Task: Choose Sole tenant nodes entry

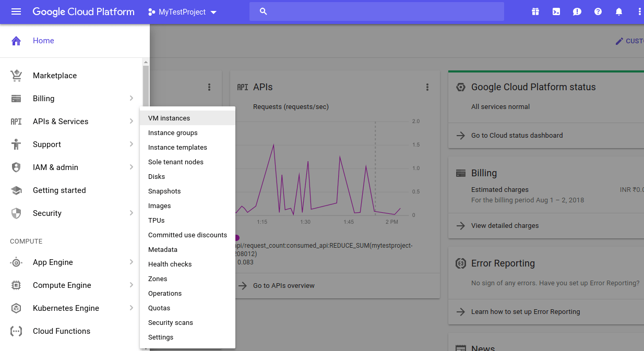Action: (x=187, y=162)
